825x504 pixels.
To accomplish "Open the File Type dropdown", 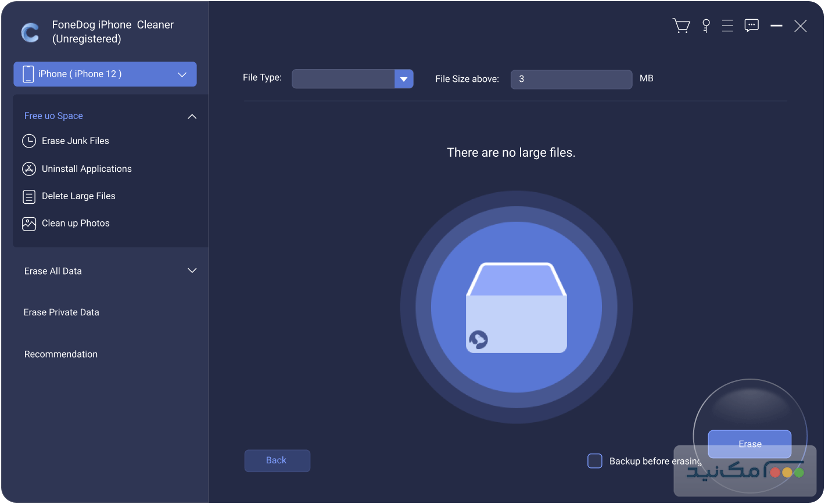I will tap(403, 79).
